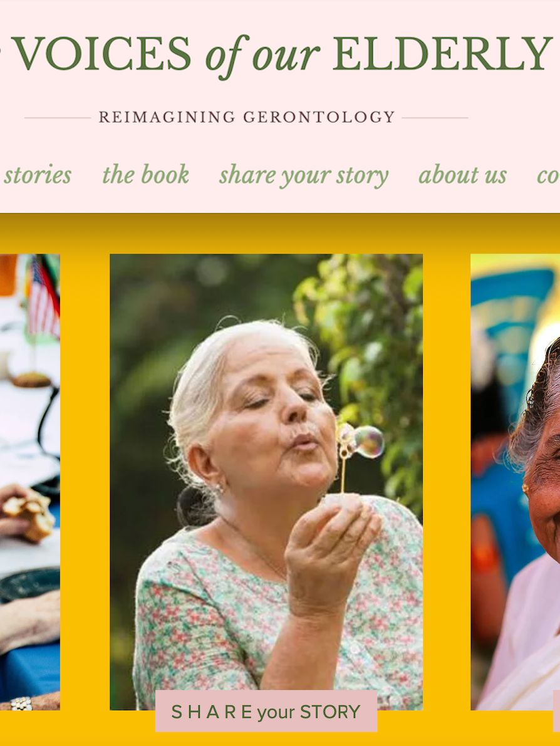Click the gold earring in right photo

click(x=525, y=489)
